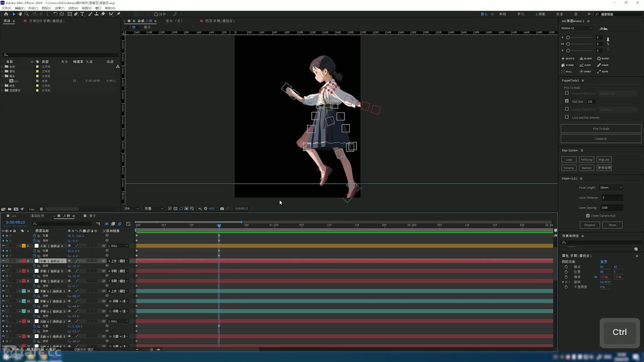Click the Move button in Depth panel
Screen dimensions: 644x362
pos(612,225)
